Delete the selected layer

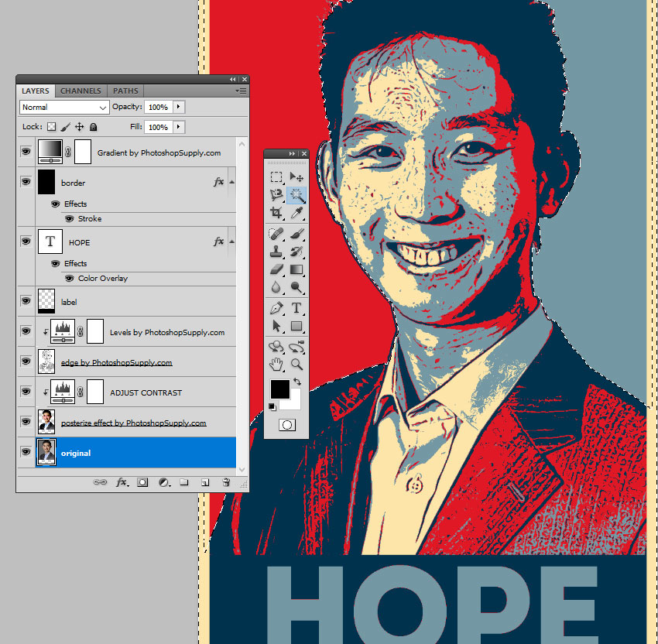[226, 482]
